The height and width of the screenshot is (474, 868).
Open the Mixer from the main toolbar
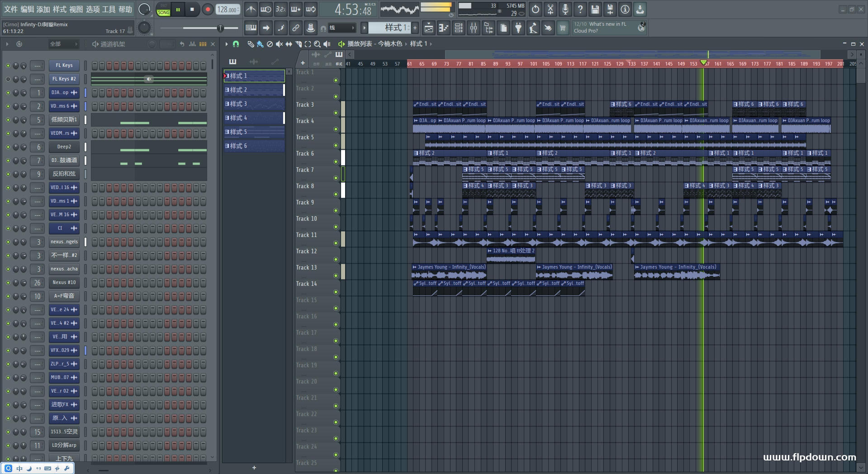(474, 28)
